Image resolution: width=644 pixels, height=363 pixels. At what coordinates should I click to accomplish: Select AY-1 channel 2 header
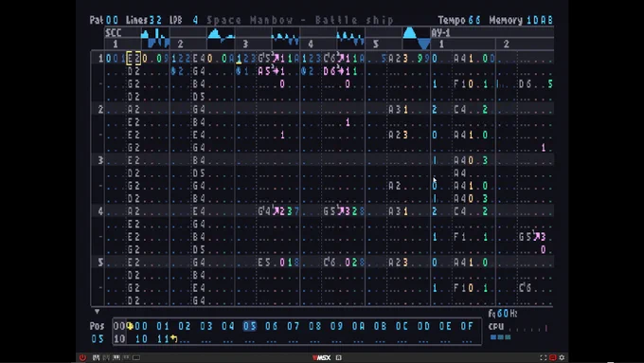(507, 44)
